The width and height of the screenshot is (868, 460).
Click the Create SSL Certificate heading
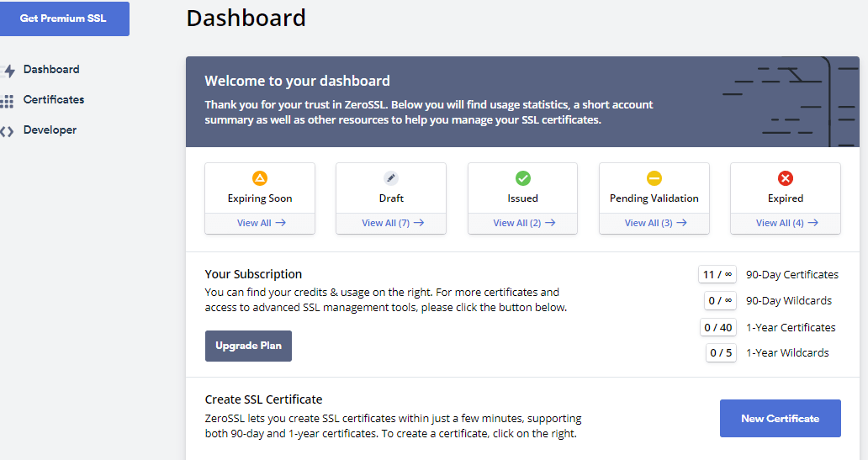pos(263,399)
